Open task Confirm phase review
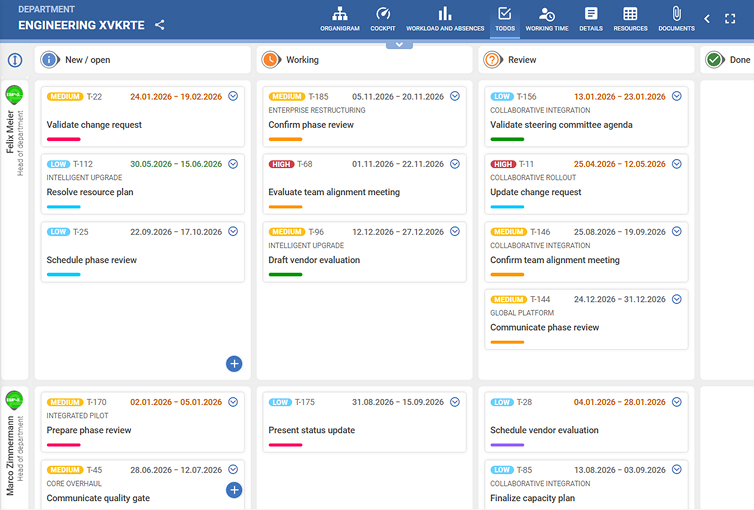The height and width of the screenshot is (510, 754). (311, 125)
